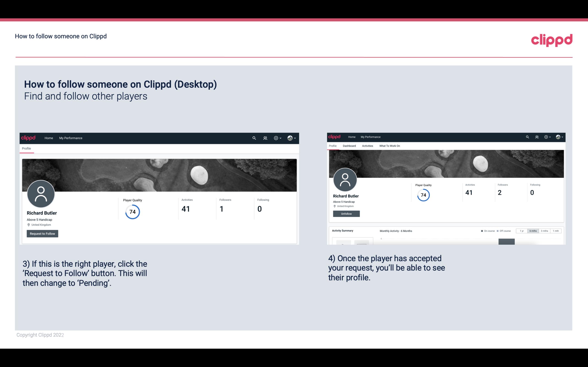
Task: Click the Clippd home logo icon
Action: point(28,138)
